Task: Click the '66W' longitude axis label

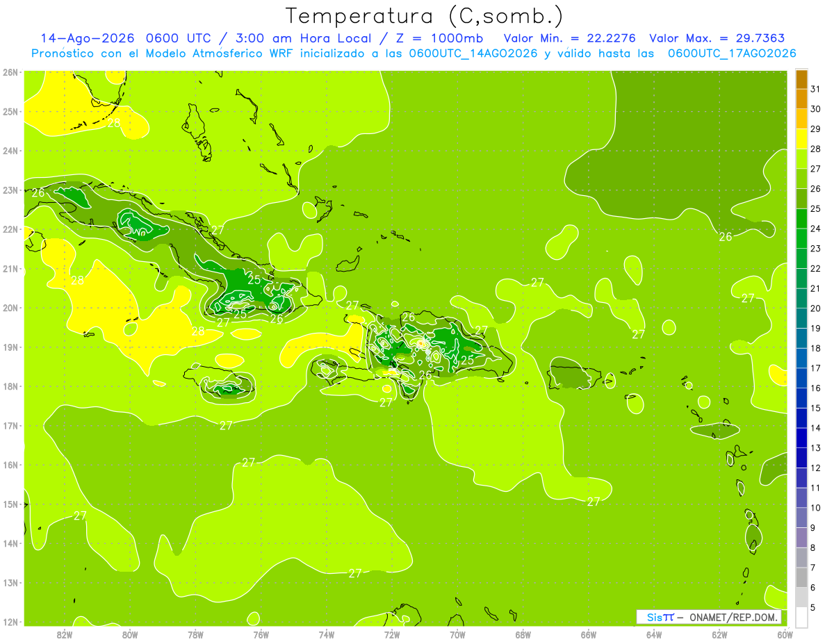Action: pos(589,634)
